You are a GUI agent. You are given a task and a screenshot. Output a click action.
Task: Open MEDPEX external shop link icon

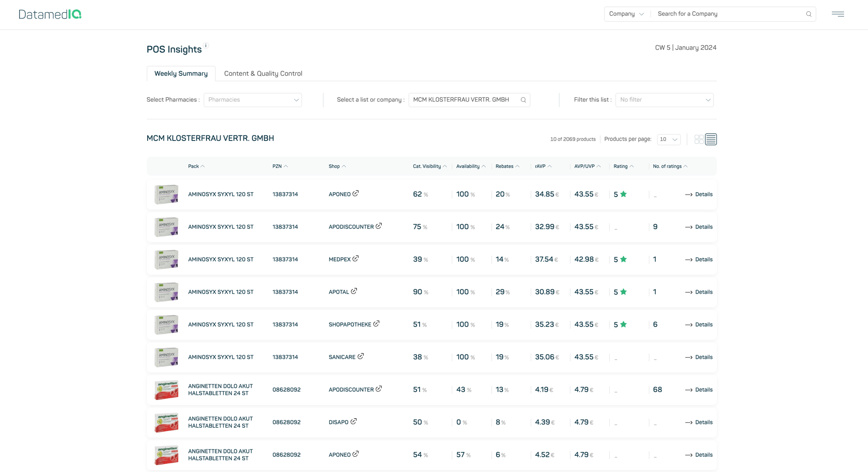click(355, 259)
